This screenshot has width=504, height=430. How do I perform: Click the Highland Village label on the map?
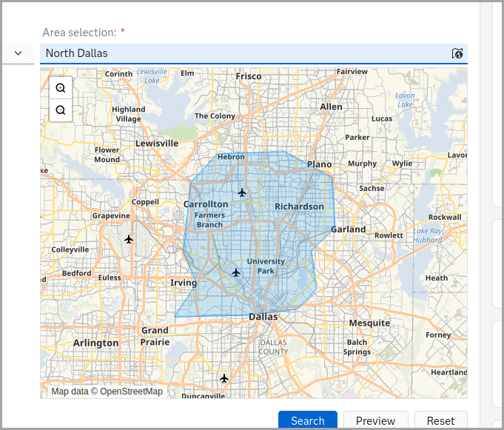(128, 114)
